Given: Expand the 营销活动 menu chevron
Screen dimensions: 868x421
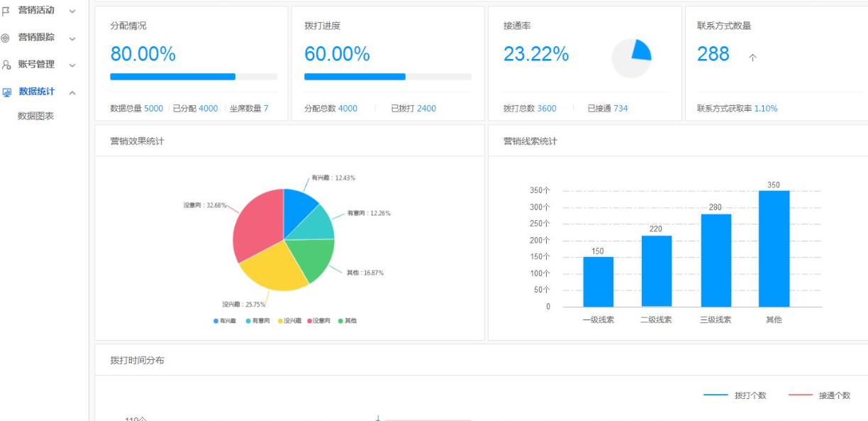Looking at the screenshot, I should (x=72, y=11).
